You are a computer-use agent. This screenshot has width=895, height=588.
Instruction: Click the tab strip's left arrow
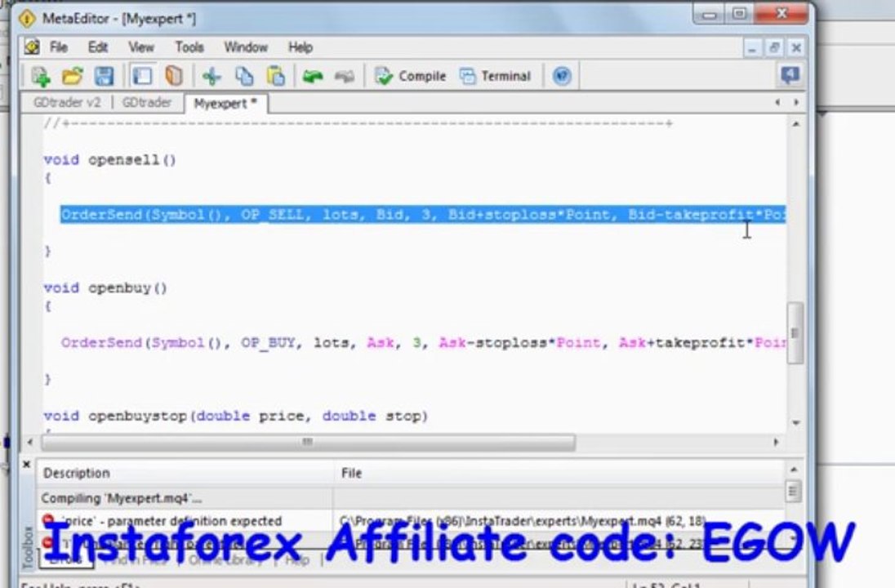coord(777,102)
